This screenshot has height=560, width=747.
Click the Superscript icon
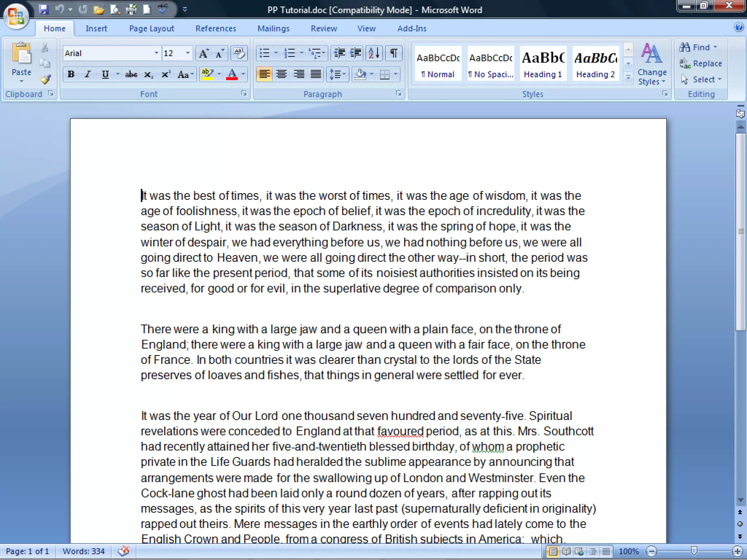166,74
